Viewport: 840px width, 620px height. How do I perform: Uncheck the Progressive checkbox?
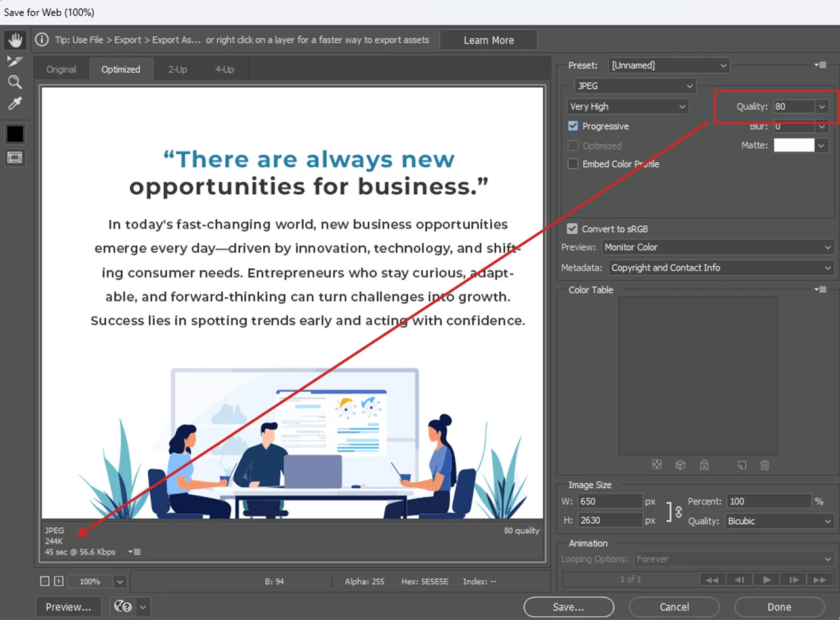(573, 126)
